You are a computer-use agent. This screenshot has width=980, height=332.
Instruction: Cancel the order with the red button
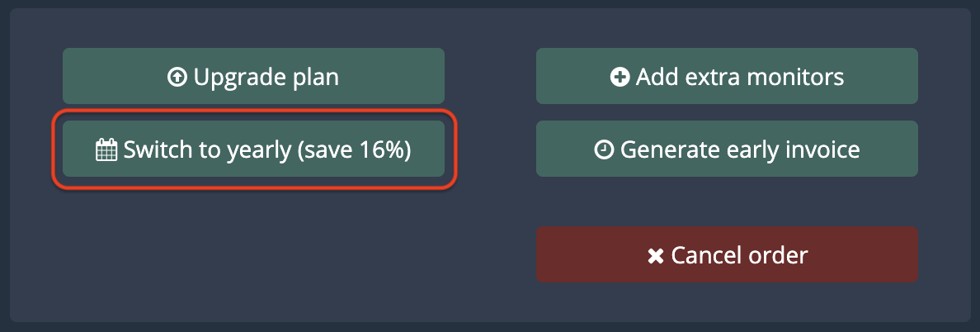[x=727, y=255]
